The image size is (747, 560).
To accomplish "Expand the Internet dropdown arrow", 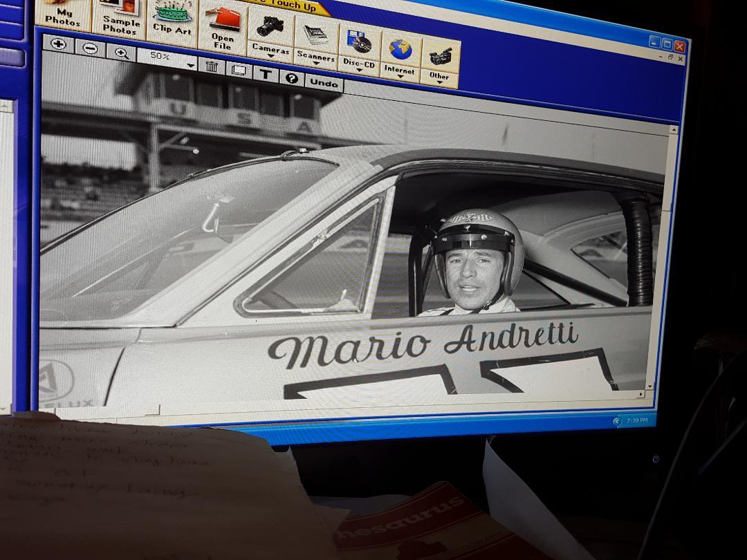I will point(400,77).
